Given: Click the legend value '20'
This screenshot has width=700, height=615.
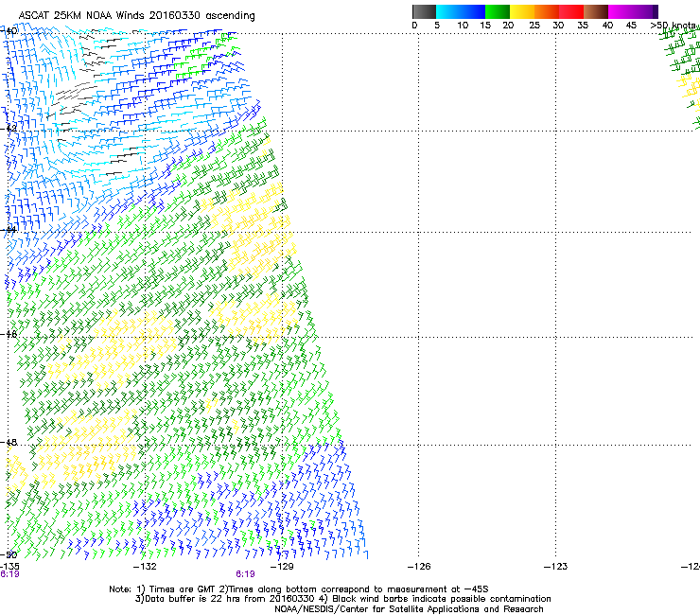Looking at the screenshot, I should tap(508, 26).
